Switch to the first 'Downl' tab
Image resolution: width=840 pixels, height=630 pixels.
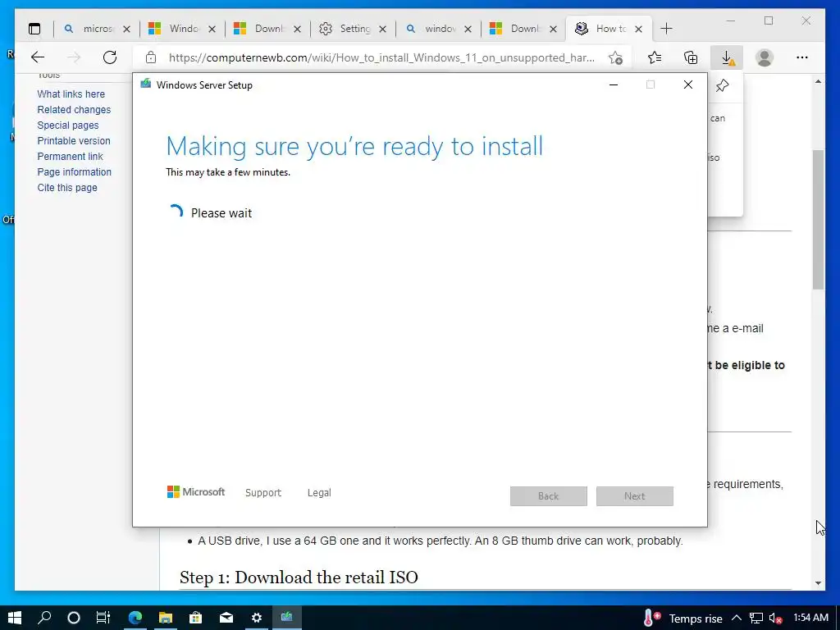pos(261,29)
